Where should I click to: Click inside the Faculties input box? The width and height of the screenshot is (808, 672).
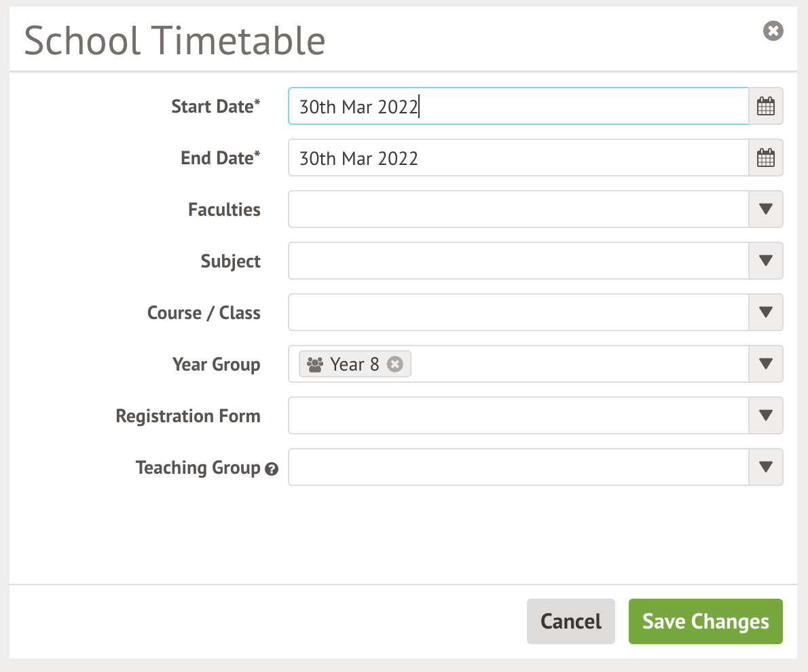(x=517, y=209)
